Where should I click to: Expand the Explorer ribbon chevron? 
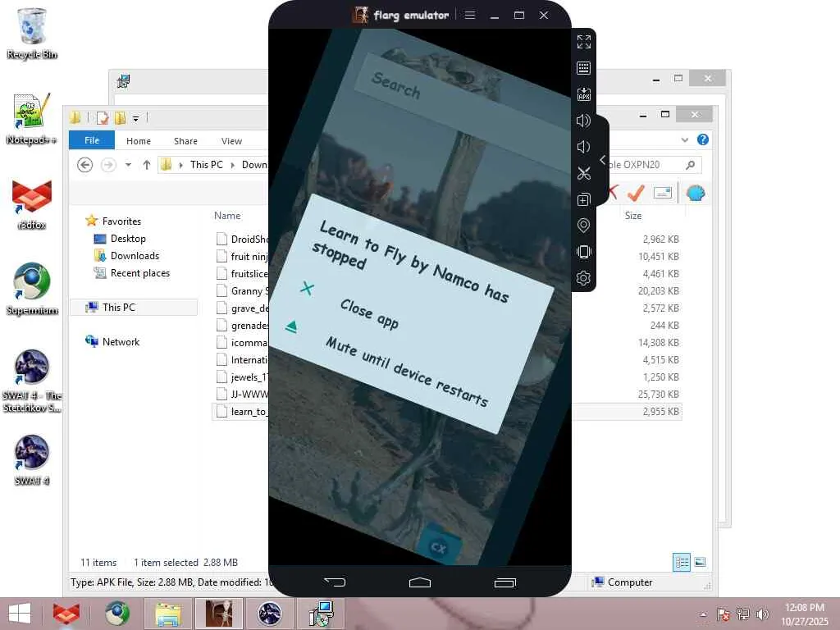tap(685, 139)
